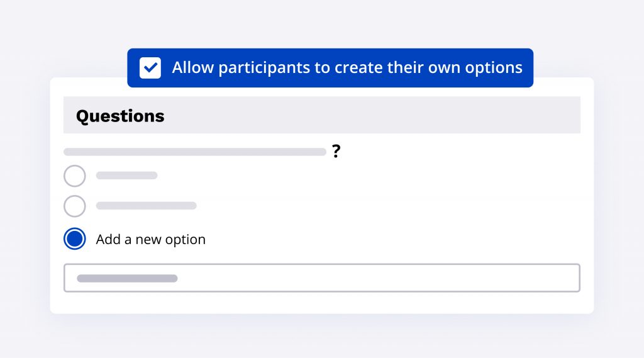Click the blue filled dot of the selected radio
The image size is (644, 358).
[75, 239]
